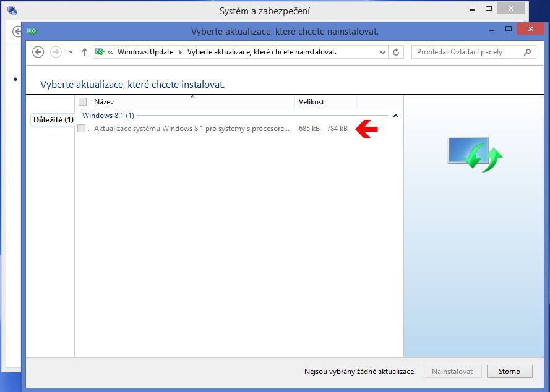Click the large Windows Update graphic
This screenshot has height=392, width=550.
coord(475,154)
